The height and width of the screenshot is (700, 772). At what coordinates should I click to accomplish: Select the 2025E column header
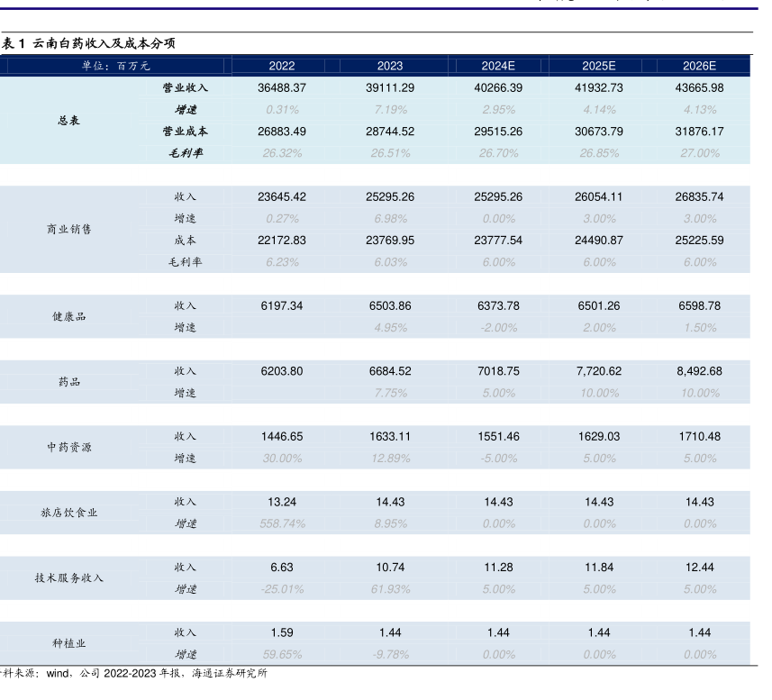pyautogui.click(x=599, y=66)
